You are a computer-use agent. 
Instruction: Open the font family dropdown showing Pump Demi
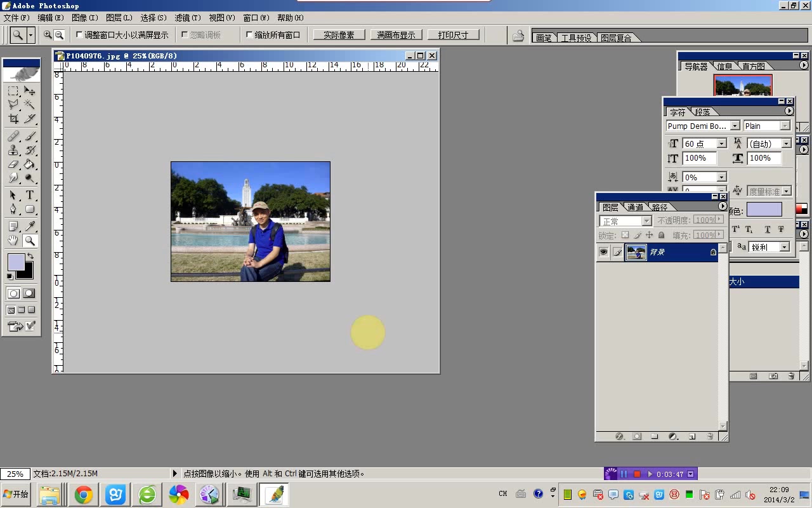coord(735,125)
